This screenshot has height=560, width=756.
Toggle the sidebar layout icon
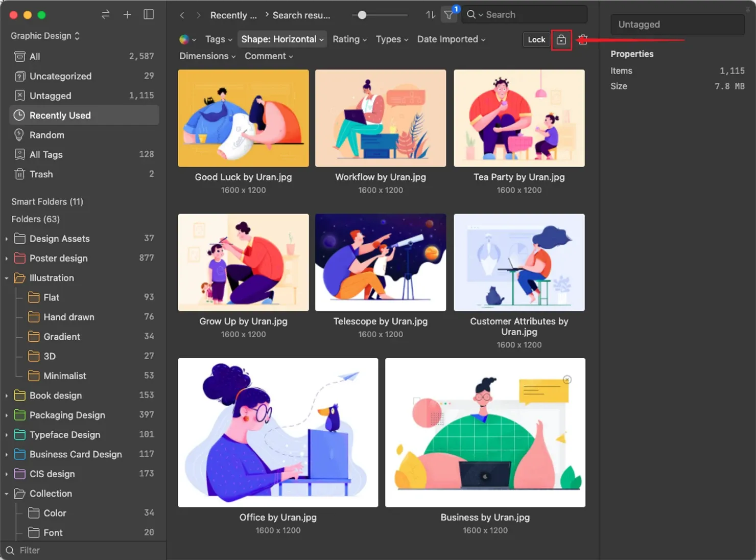pos(149,15)
